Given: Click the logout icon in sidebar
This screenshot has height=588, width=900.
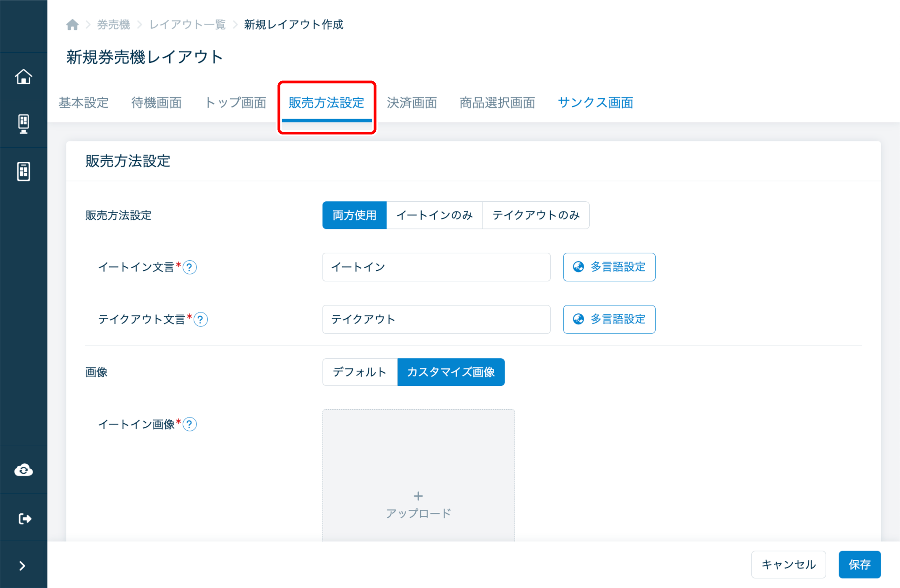Looking at the screenshot, I should 25,519.
